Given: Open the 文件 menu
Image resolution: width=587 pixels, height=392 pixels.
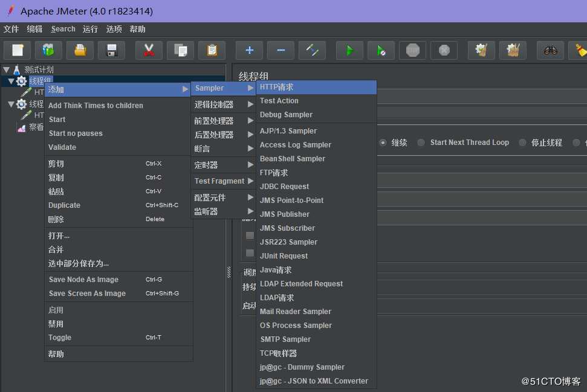Looking at the screenshot, I should coord(11,29).
